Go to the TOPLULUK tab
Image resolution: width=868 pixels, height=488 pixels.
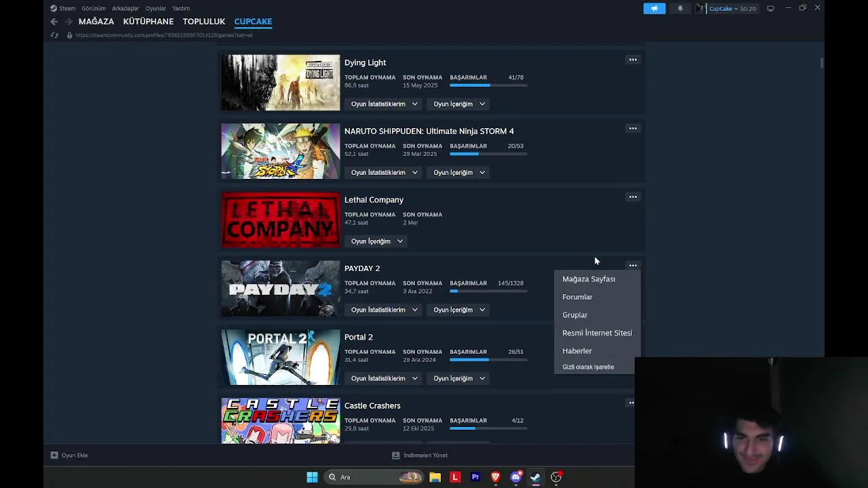pos(203,22)
